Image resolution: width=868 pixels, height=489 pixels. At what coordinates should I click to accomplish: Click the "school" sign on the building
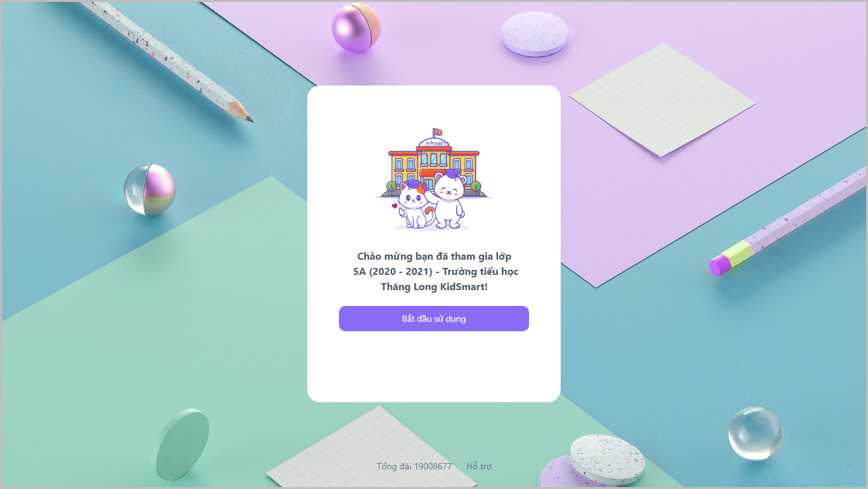coord(433,143)
